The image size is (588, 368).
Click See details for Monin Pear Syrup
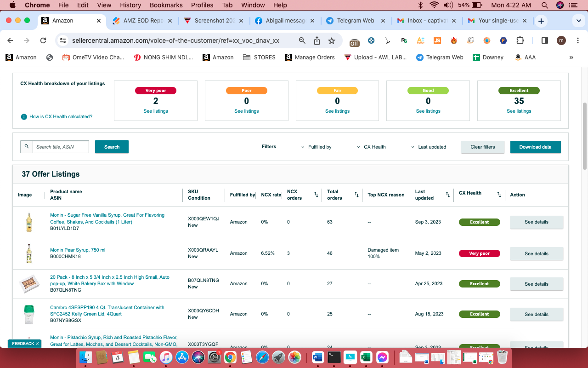tap(537, 253)
